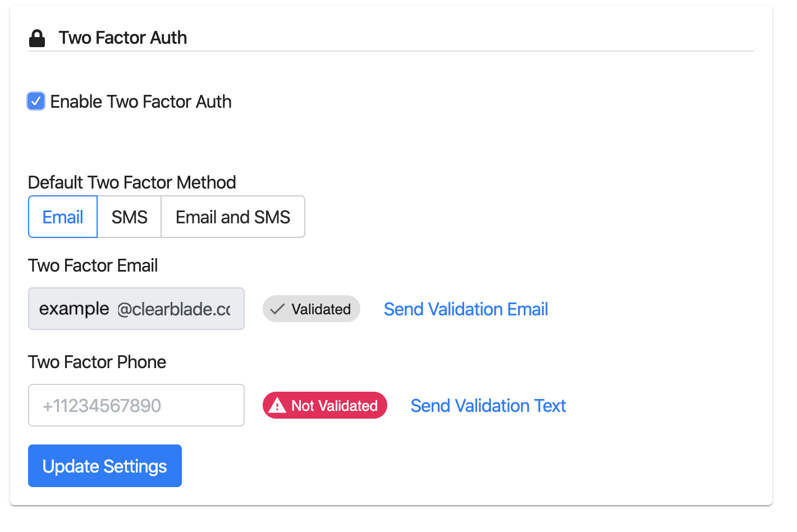Click the Not Validated status text
The image size is (797, 532).
point(335,406)
